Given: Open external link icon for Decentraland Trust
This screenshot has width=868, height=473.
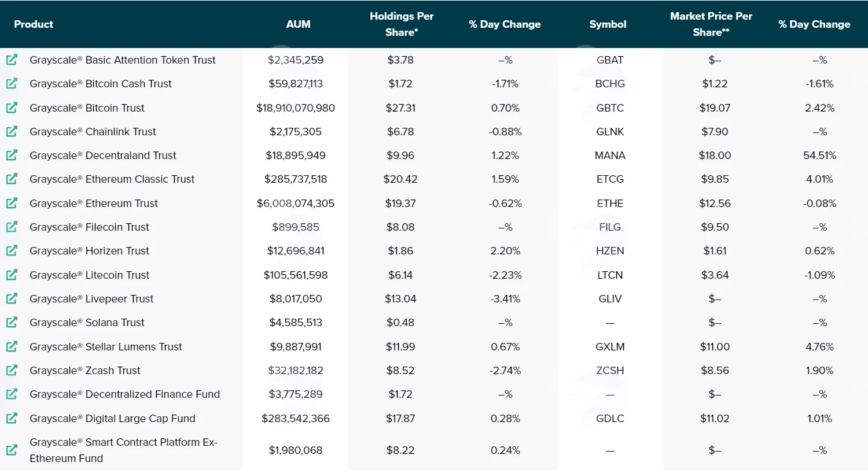Looking at the screenshot, I should click(x=12, y=155).
